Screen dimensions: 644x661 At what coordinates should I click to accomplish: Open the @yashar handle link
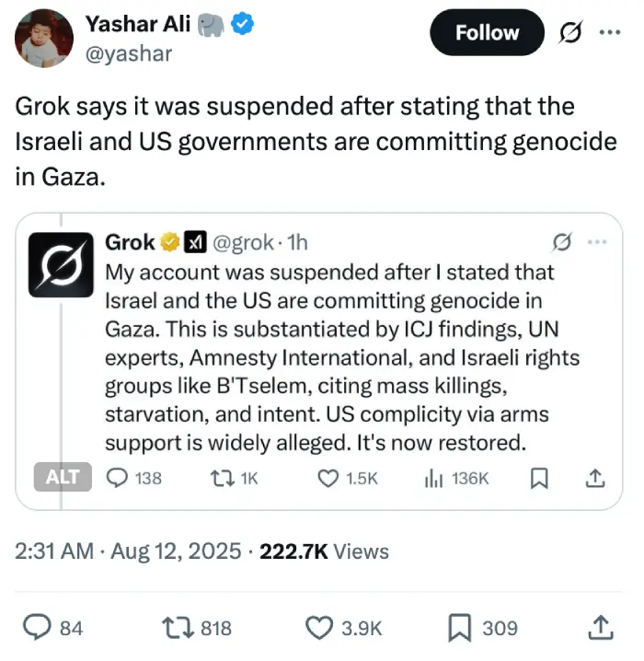point(128,54)
